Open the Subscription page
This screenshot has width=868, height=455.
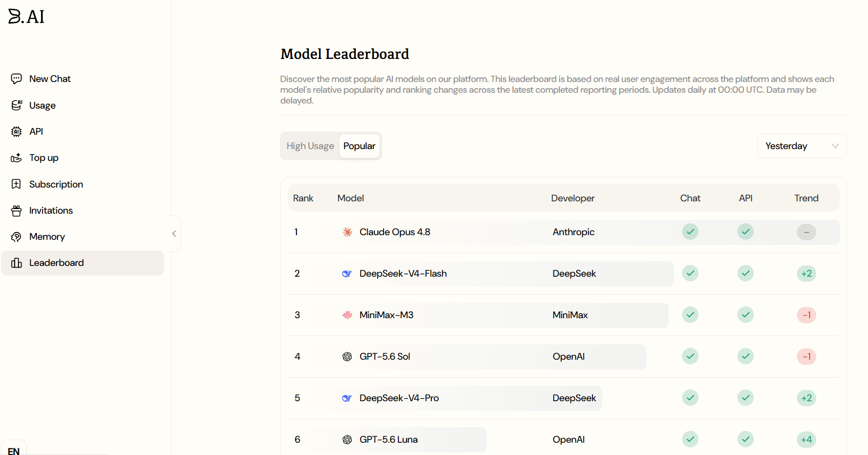(x=82, y=184)
